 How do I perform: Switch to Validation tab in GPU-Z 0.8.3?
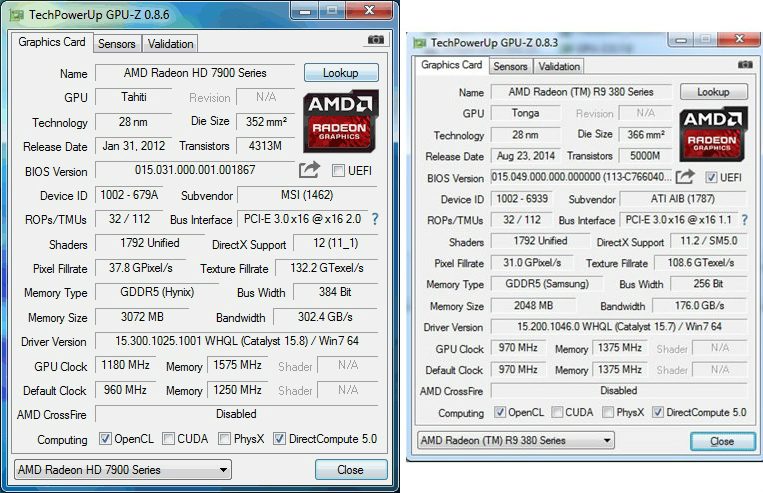point(559,66)
